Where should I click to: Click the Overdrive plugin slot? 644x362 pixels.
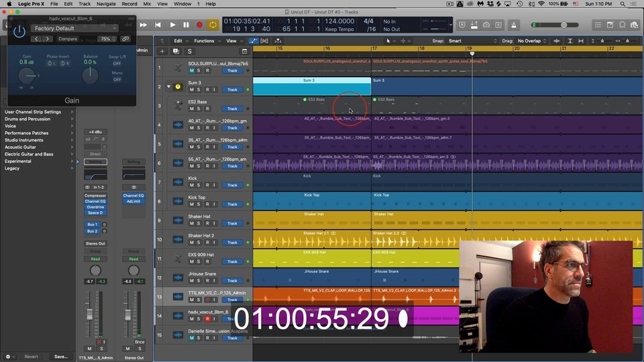95,207
